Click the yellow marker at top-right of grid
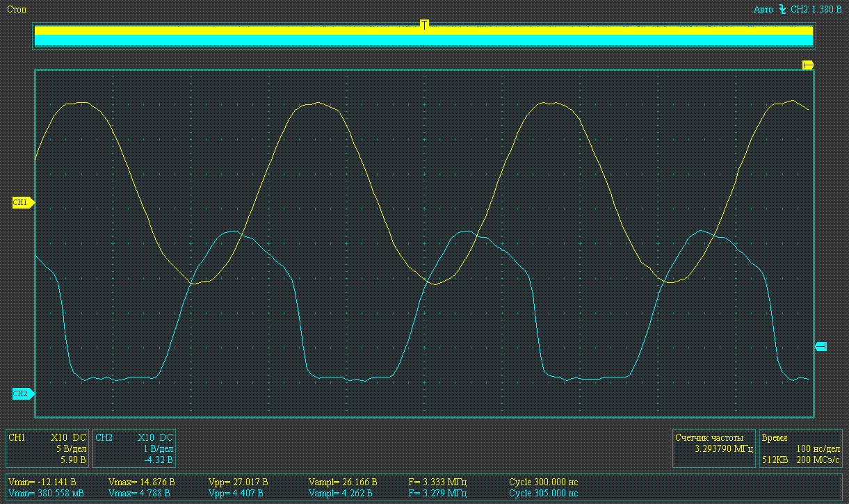This screenshot has height=504, width=849. click(808, 65)
